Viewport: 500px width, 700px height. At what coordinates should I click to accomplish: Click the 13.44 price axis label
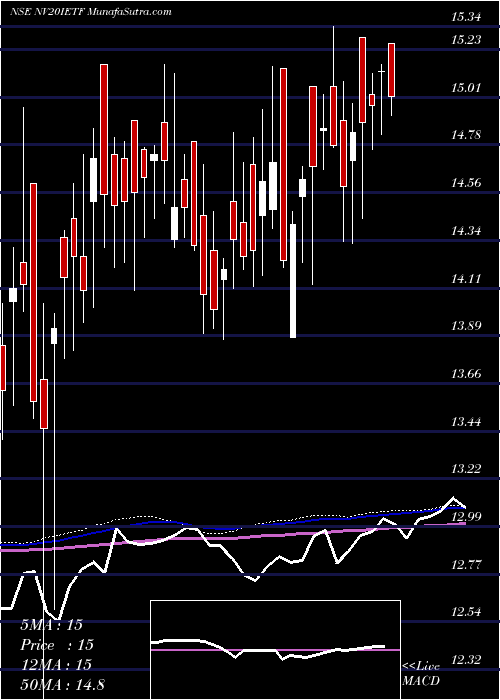click(x=466, y=422)
